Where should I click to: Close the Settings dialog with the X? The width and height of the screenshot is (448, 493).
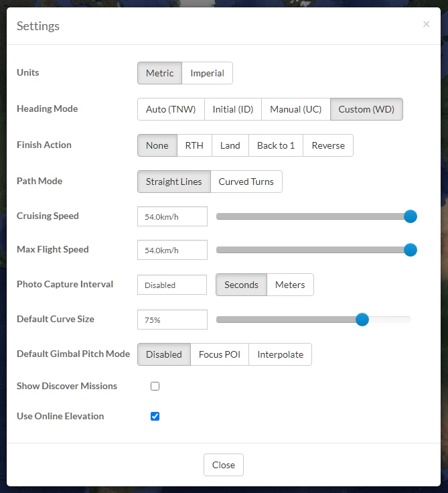426,24
